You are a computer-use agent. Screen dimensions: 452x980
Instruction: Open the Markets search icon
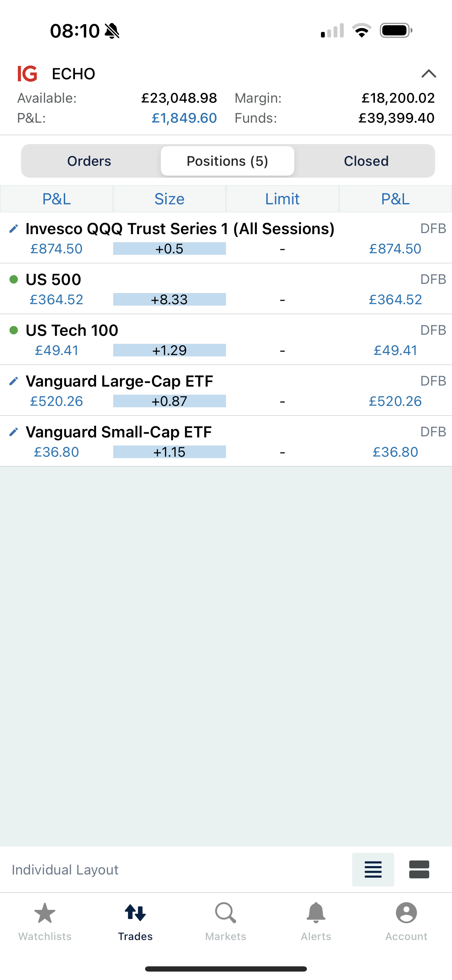click(226, 913)
